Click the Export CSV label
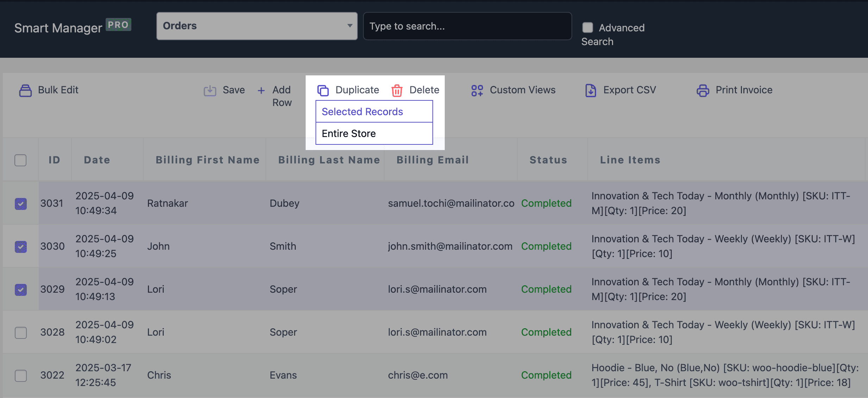This screenshot has height=398, width=868. 629,90
